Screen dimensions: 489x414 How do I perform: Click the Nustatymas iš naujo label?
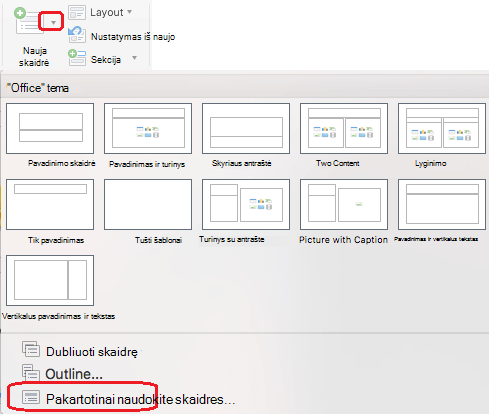(133, 36)
